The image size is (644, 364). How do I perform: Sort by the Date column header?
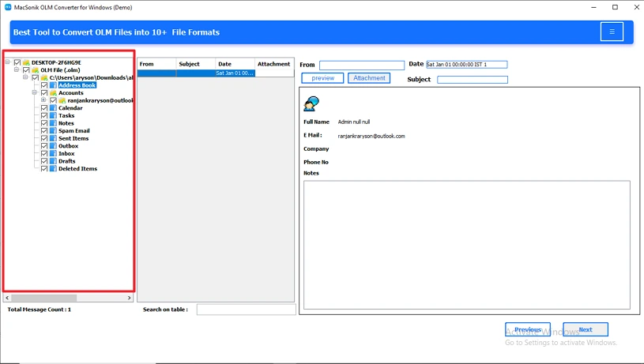pos(235,64)
